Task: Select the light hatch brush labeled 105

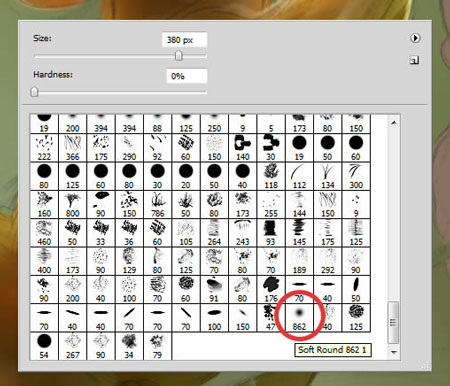Action: [x=186, y=233]
